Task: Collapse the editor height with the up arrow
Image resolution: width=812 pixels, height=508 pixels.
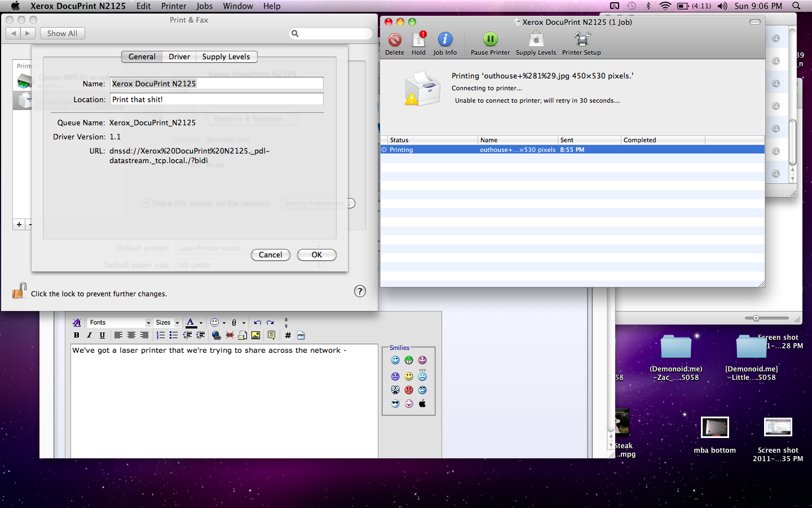Action: pyautogui.click(x=286, y=320)
